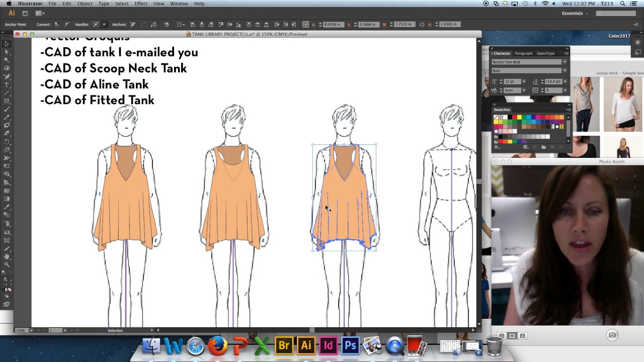This screenshot has height=362, width=644.
Task: Open the font size 12 pt dropdown
Action: click(523, 81)
